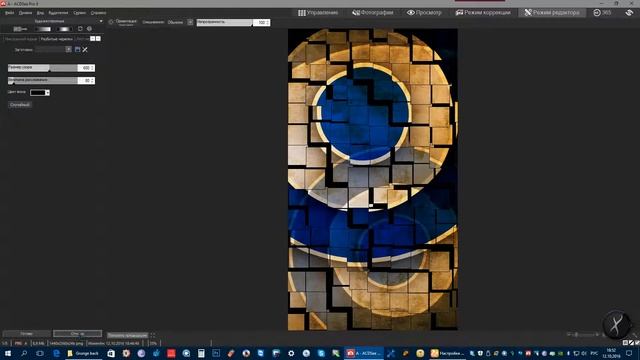Click the blue-and-gold tiled image preview
The width and height of the screenshot is (640, 360).
tap(373, 179)
